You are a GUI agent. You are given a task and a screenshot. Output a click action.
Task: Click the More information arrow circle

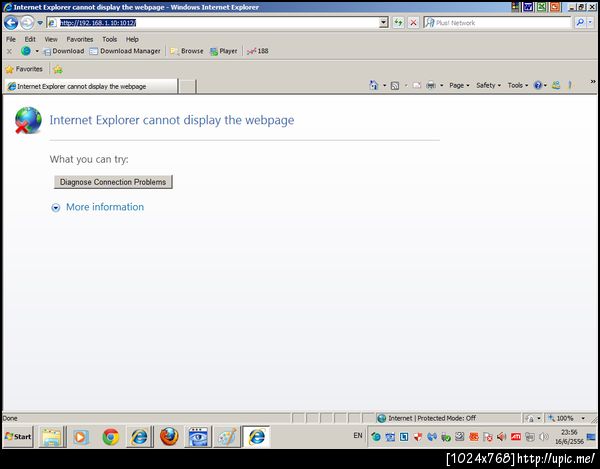click(x=56, y=208)
